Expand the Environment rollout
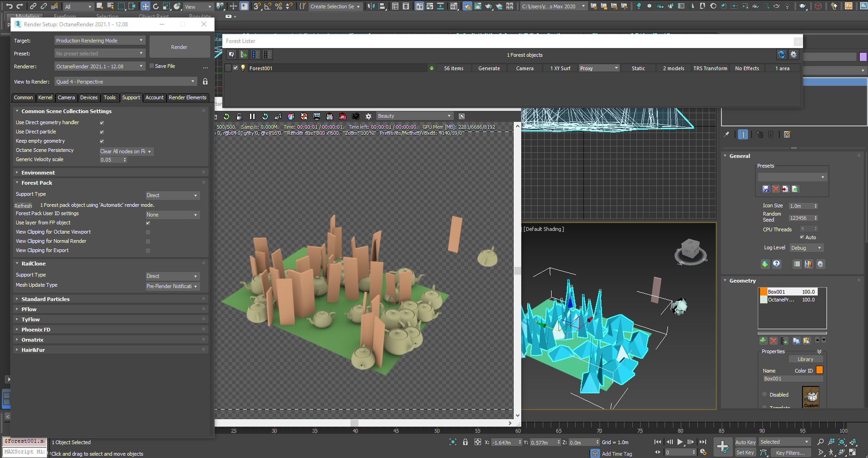 click(38, 173)
